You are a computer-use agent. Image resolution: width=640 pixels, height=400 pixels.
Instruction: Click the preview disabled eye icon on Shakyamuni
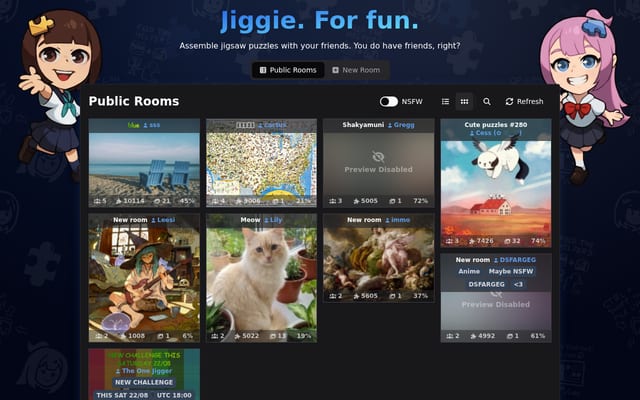click(x=378, y=157)
